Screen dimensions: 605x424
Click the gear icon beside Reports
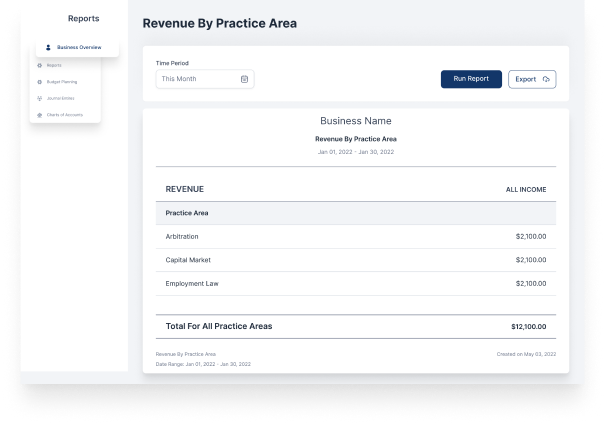[39, 65]
